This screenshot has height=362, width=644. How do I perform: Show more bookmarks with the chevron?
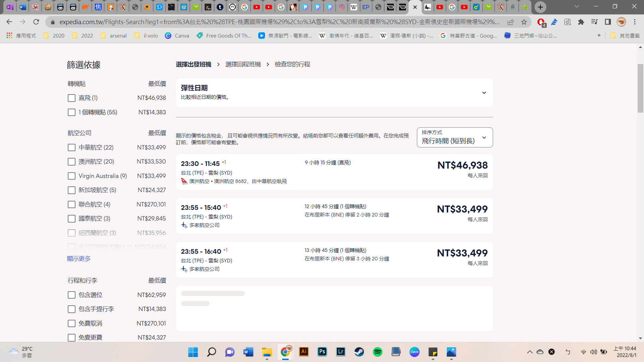[x=599, y=36]
